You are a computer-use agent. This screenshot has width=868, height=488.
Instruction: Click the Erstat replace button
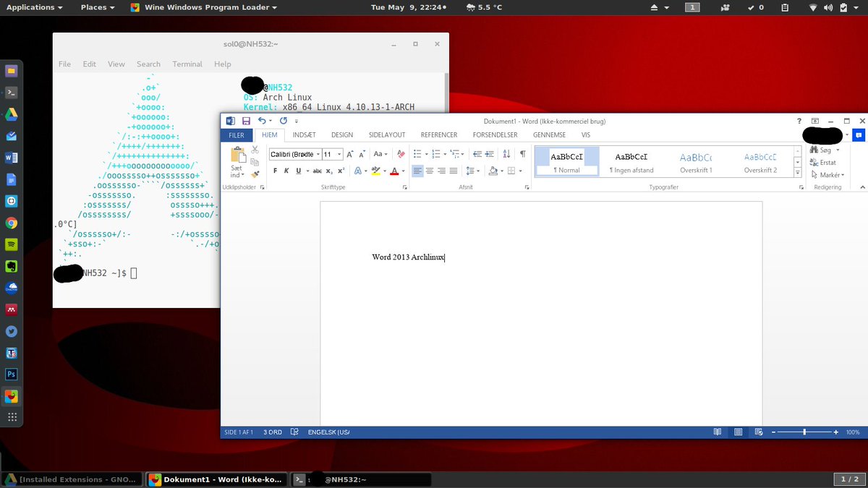pyautogui.click(x=823, y=163)
